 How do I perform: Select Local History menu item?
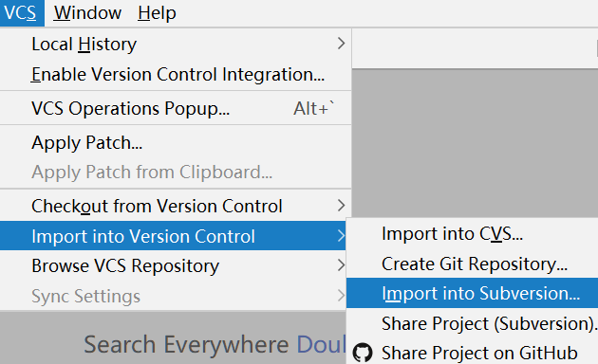[176, 44]
